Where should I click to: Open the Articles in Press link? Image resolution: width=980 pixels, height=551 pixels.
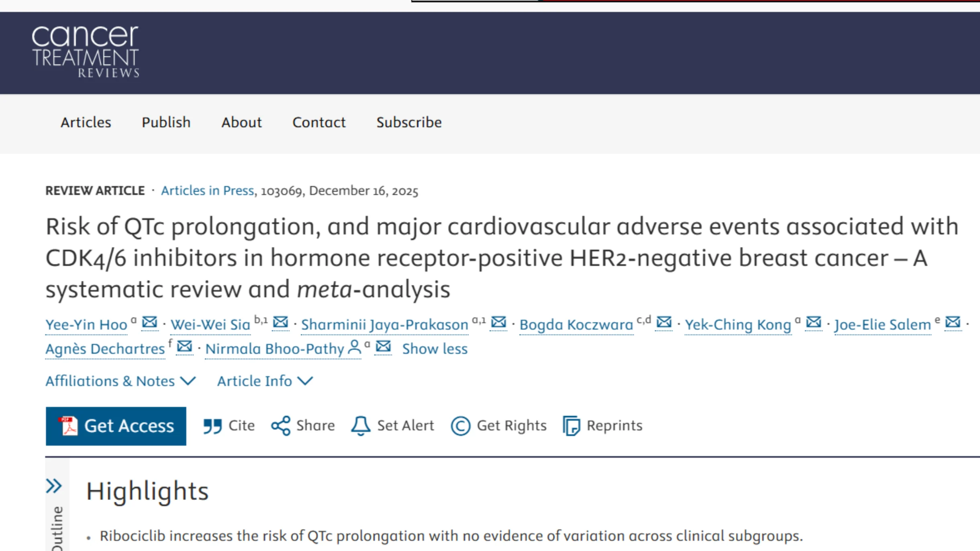pyautogui.click(x=207, y=190)
